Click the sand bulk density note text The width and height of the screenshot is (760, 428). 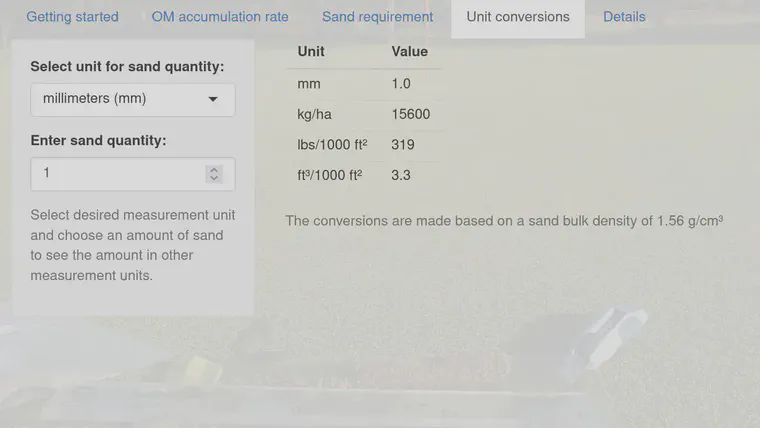504,221
